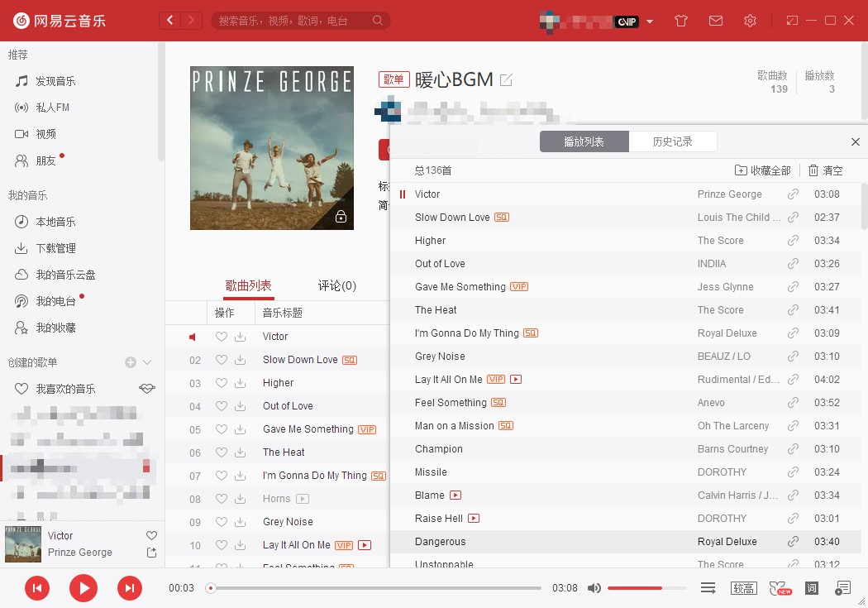
Task: Focus the music search field
Action: point(293,21)
